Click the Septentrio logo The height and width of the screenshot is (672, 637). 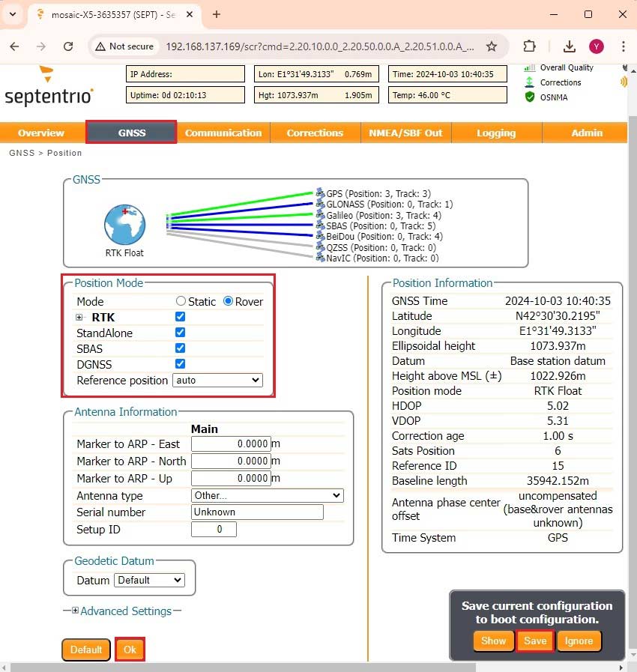pos(49,87)
